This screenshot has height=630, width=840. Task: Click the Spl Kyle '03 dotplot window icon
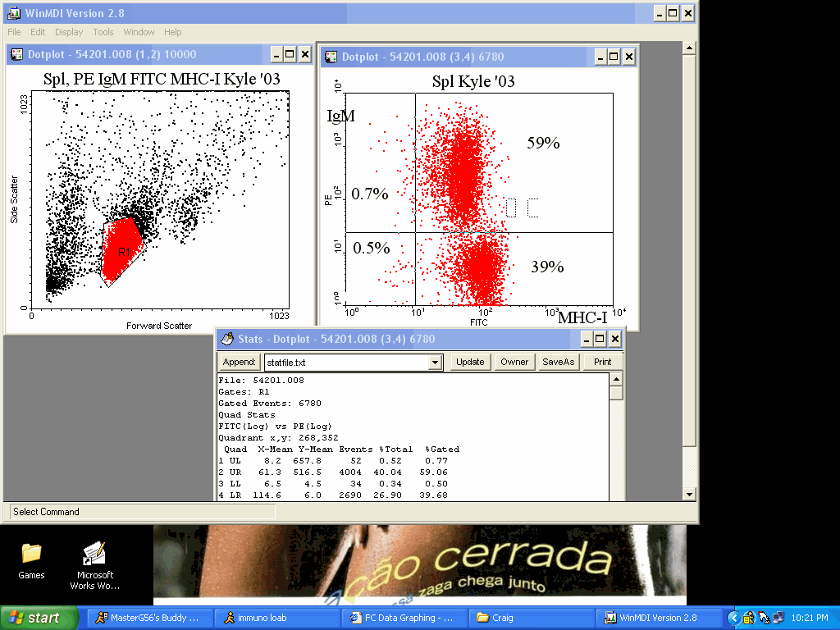[331, 57]
